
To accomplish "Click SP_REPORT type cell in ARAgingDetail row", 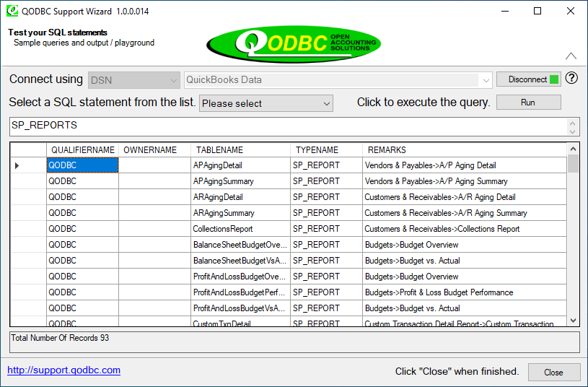I will click(x=326, y=197).
